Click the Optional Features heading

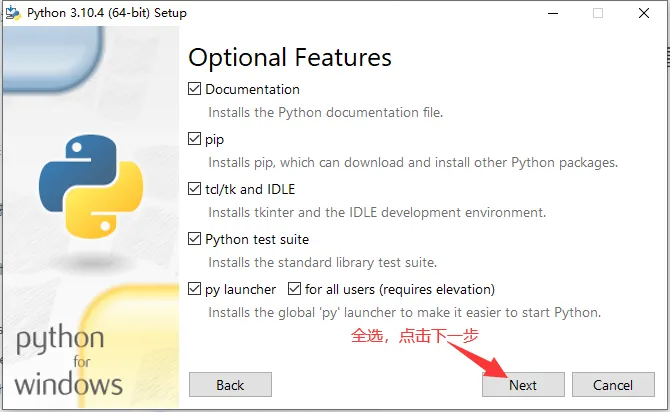point(290,56)
